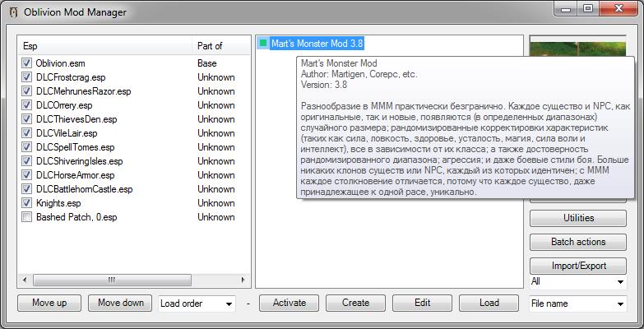Toggle the DLCFrostcrag.esp checkbox

pyautogui.click(x=27, y=77)
